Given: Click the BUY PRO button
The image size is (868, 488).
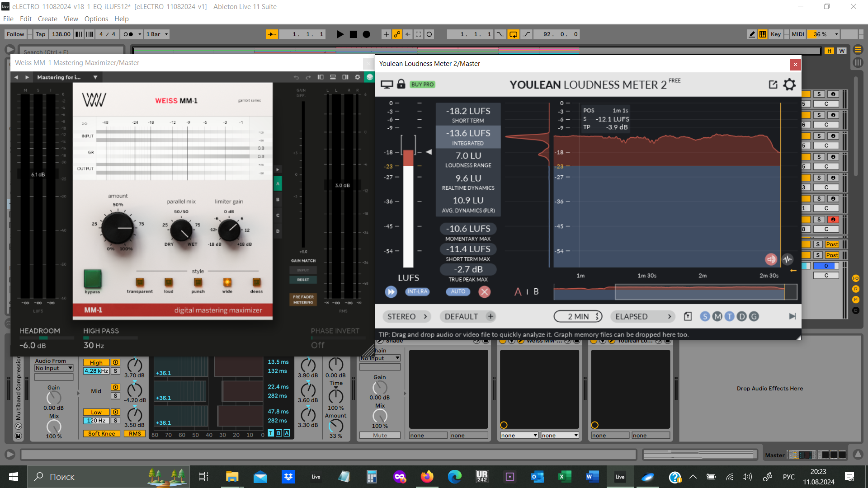Looking at the screenshot, I should pos(422,84).
